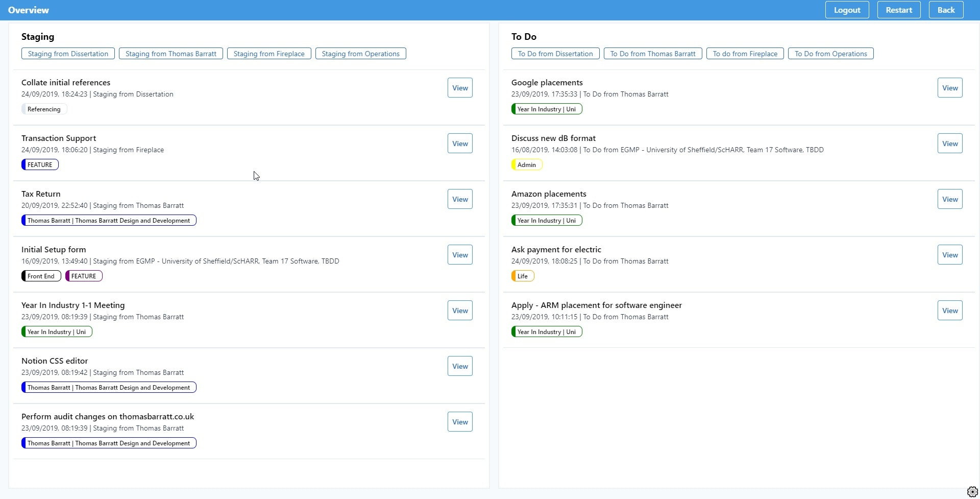
Task: Click Perform audit changes on thomasbarratt.co.uk title
Action: 108,416
